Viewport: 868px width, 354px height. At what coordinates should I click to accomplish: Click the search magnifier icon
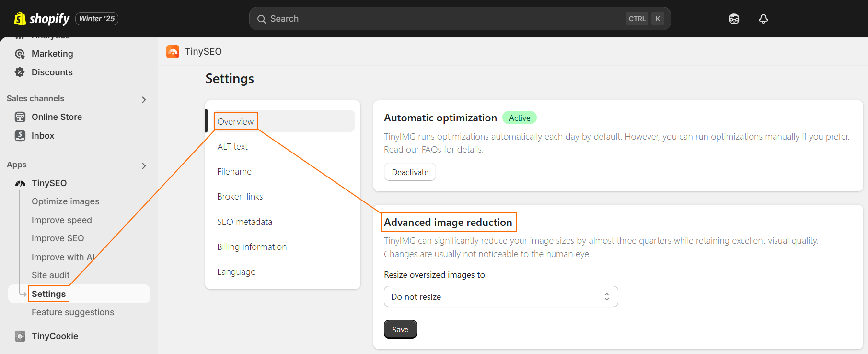tap(261, 19)
